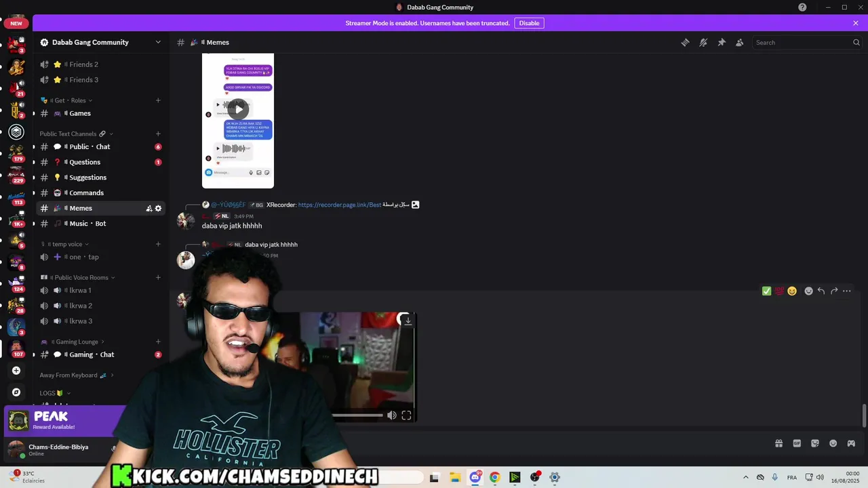
Task: Reply to the hovered message
Action: pos(821,291)
